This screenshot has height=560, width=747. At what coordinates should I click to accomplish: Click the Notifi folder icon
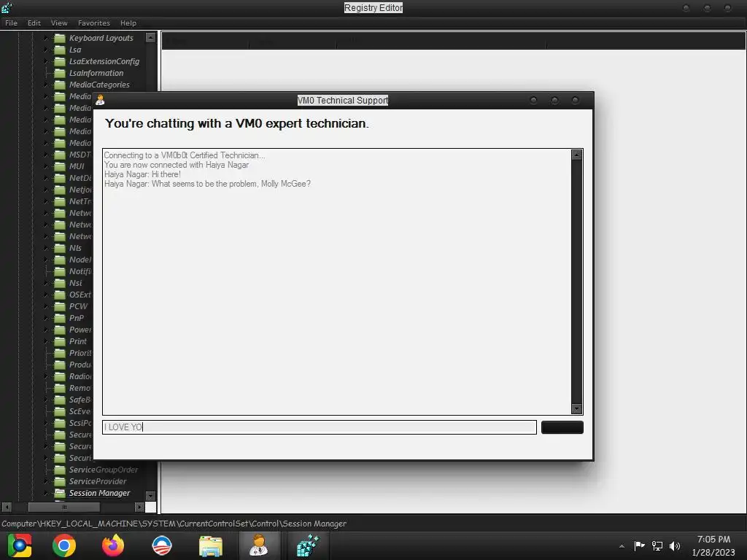coord(60,271)
